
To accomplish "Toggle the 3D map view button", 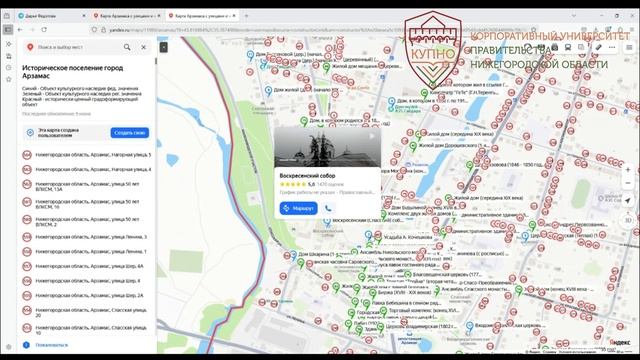I will pyautogui.click(x=628, y=220).
